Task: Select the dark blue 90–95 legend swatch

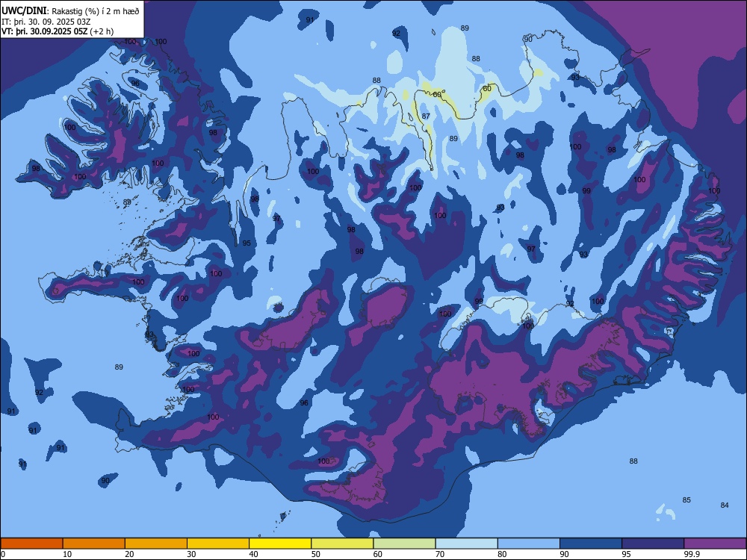Action: (591, 544)
